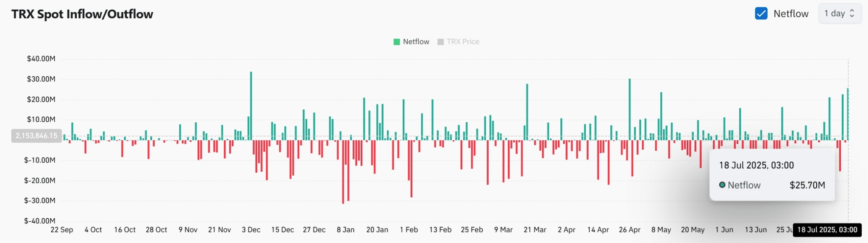Click the green Netflow dot in the tooltip

coord(722,185)
